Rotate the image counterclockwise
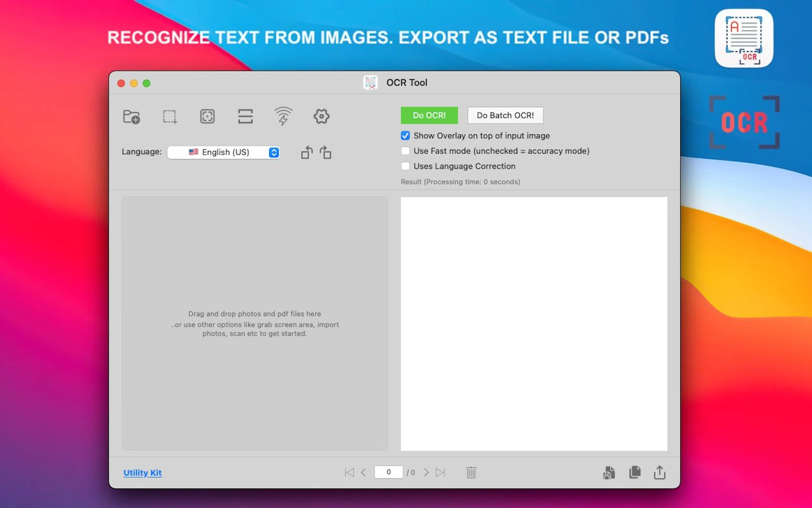 tap(307, 152)
